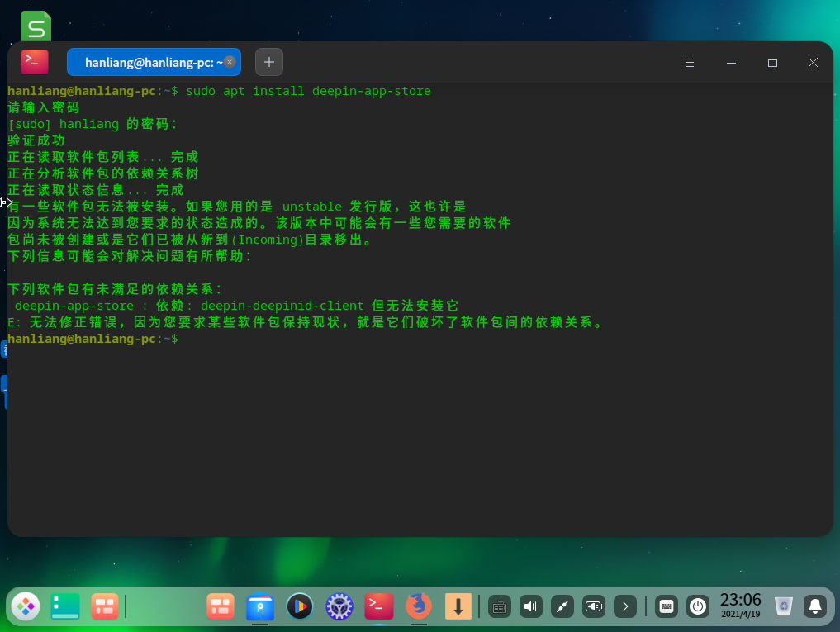840x632 pixels.
Task: Open volume control in system tray
Action: pos(530,607)
